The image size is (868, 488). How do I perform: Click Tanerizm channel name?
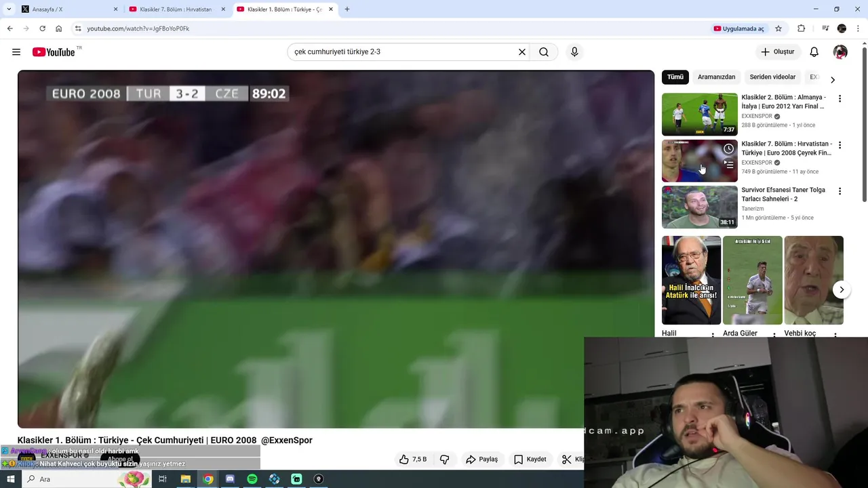[753, 209]
